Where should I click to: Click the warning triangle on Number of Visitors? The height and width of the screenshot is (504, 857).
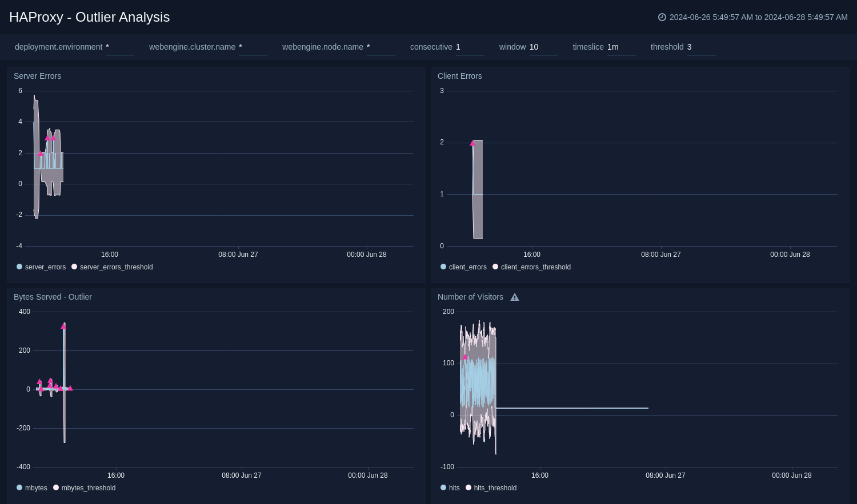(x=515, y=297)
